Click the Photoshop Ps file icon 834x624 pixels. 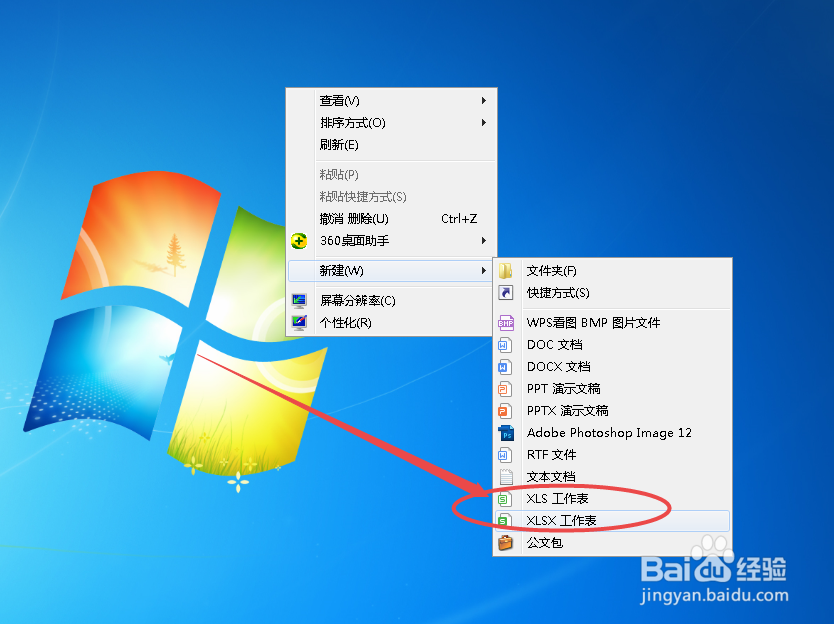click(506, 433)
